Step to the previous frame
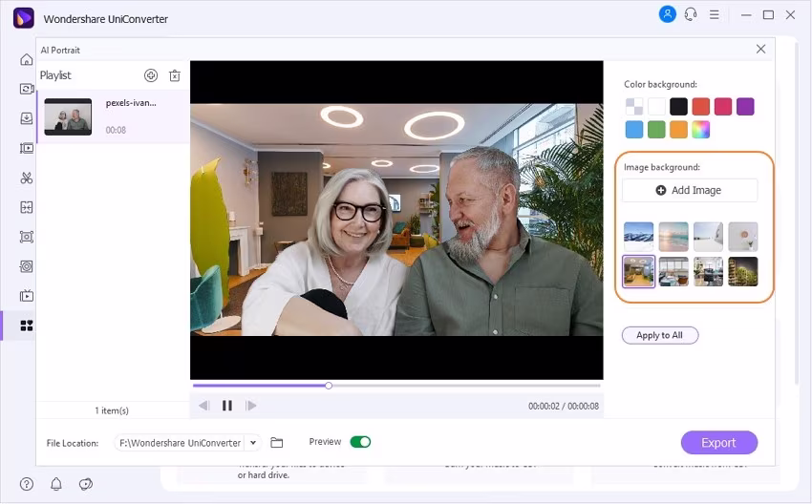The width and height of the screenshot is (812, 504). 204,406
